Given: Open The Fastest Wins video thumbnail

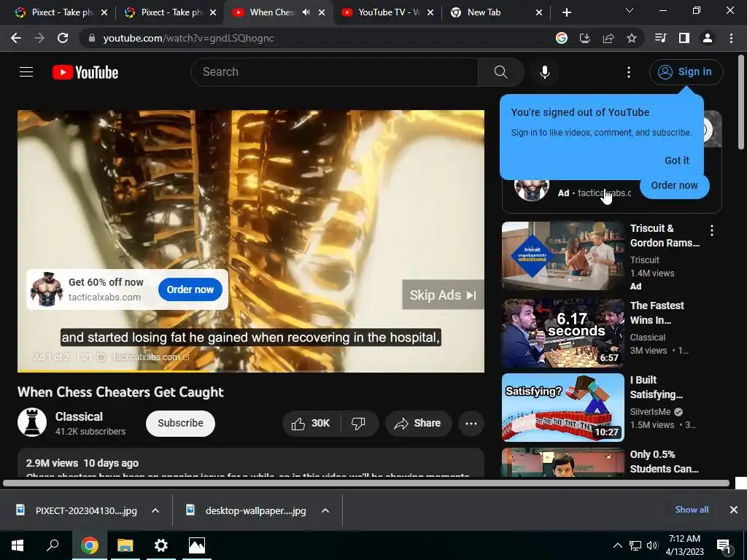Looking at the screenshot, I should click(x=562, y=333).
